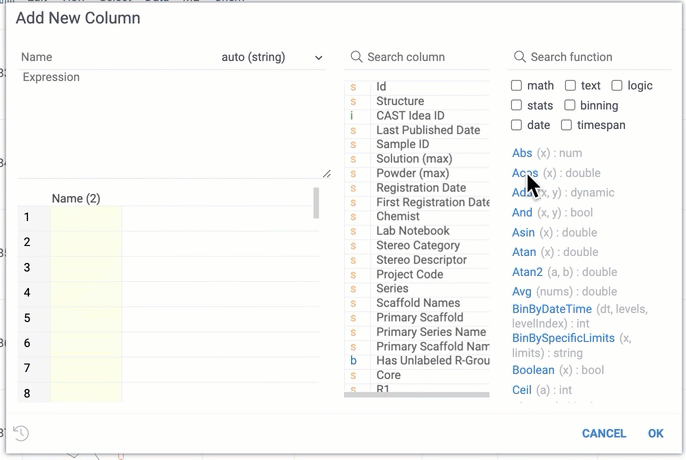Check the timespan filter checkbox

[566, 125]
